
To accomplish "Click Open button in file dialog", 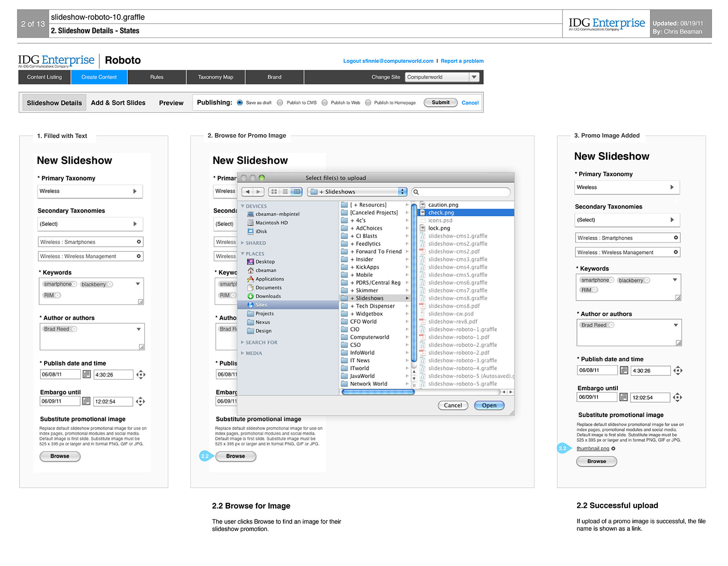I will click(489, 405).
